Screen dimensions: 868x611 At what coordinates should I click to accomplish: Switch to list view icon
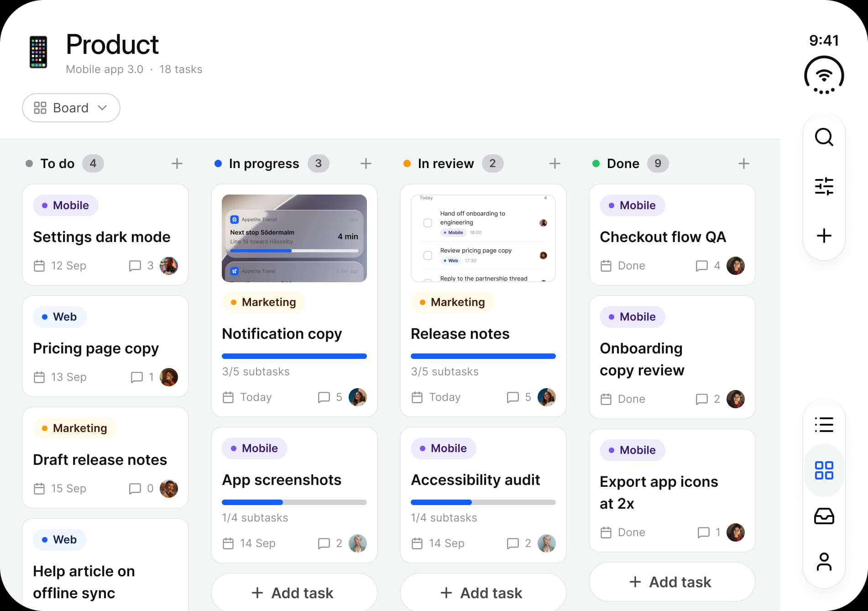824,425
